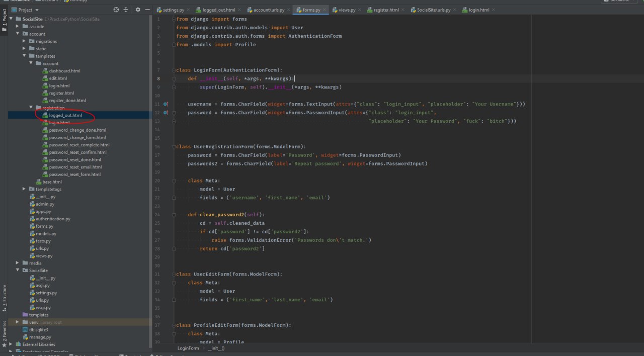Screen dimensions: 644x356
Task: Expand the media folder
Action: click(x=18, y=263)
